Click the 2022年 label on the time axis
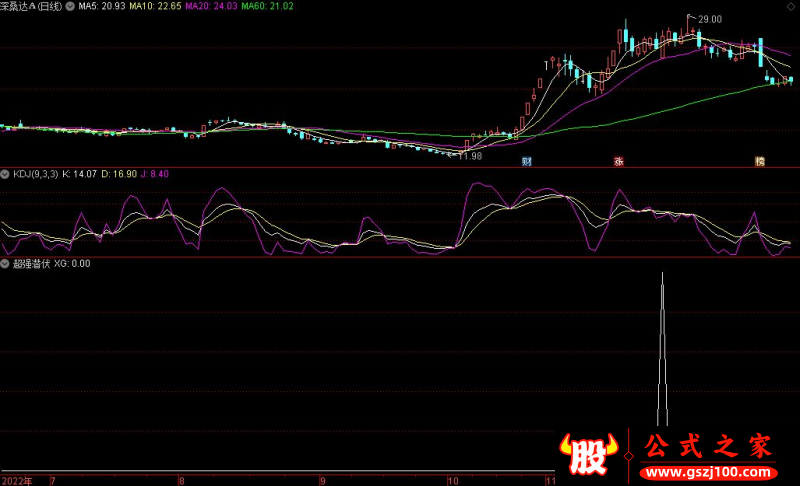The width and height of the screenshot is (800, 486). point(16,480)
